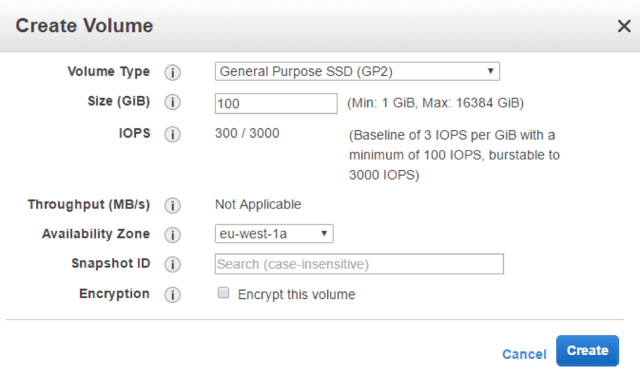Click the Cancel link
The image size is (640, 376).
[x=524, y=354]
